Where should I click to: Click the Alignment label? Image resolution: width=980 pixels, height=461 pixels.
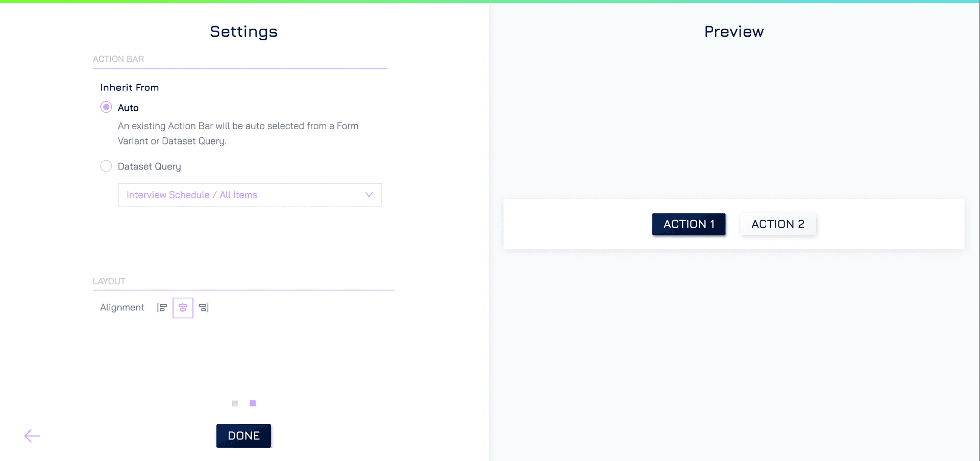coord(122,307)
